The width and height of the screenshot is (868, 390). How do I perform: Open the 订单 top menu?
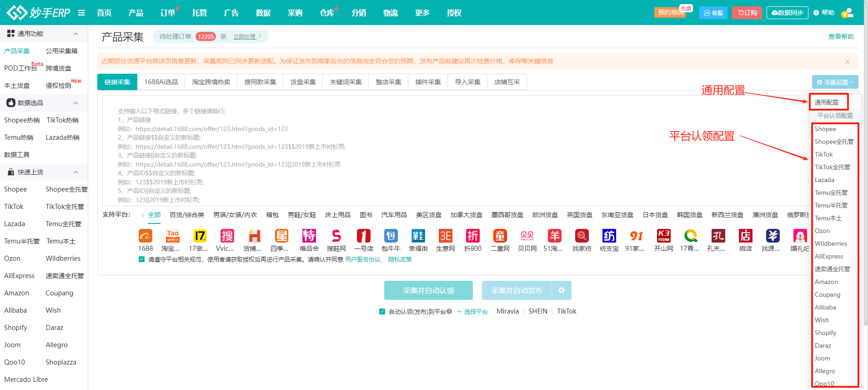[168, 13]
